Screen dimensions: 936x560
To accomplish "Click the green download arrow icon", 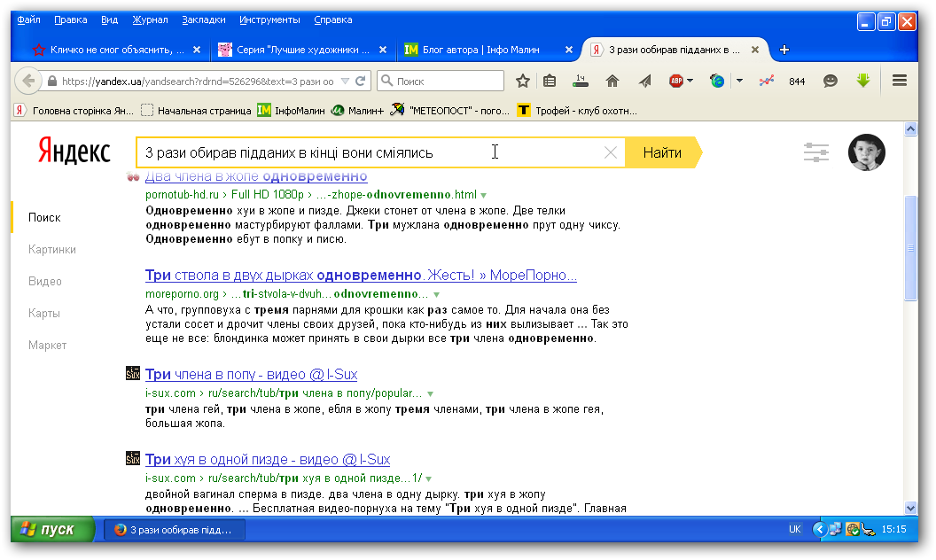I will click(x=862, y=80).
